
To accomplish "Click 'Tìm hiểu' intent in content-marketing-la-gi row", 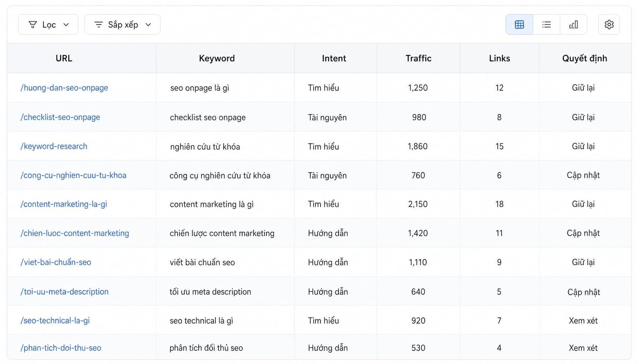I will 323,204.
